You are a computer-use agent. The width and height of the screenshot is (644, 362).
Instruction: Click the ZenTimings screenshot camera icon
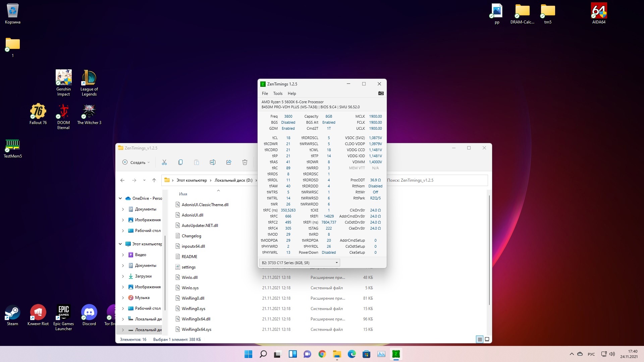pos(381,94)
